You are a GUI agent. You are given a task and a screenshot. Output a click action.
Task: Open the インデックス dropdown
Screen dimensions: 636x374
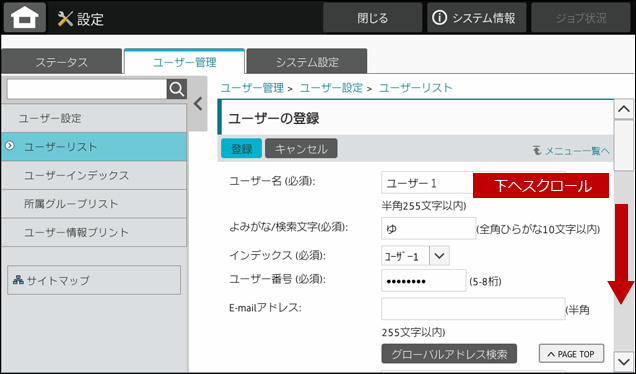point(439,256)
